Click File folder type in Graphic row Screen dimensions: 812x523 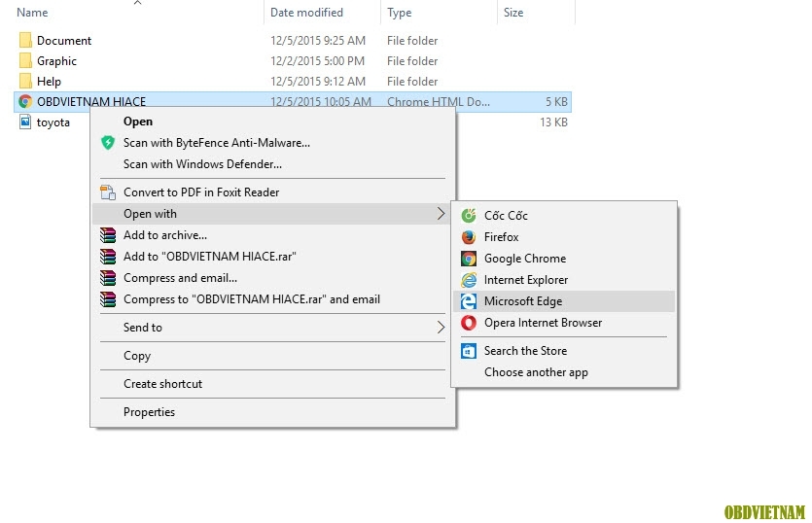point(412,61)
